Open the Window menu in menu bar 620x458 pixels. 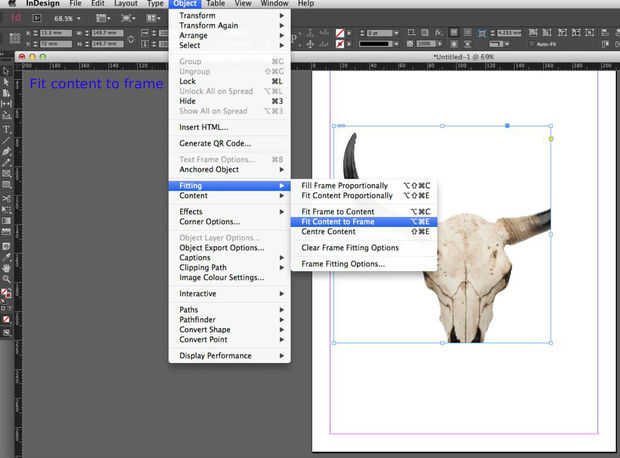(274, 4)
